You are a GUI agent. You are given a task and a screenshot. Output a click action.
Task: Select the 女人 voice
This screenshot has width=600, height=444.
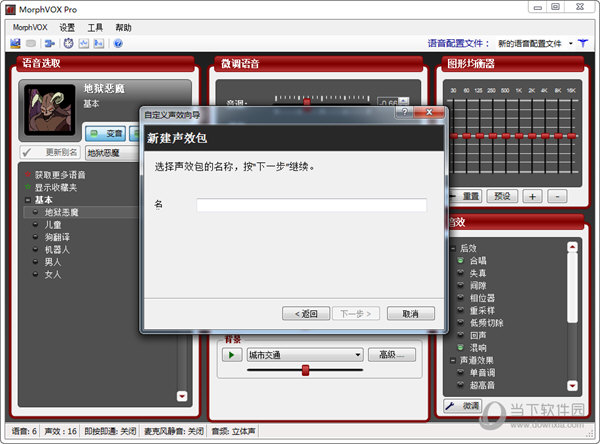click(53, 274)
